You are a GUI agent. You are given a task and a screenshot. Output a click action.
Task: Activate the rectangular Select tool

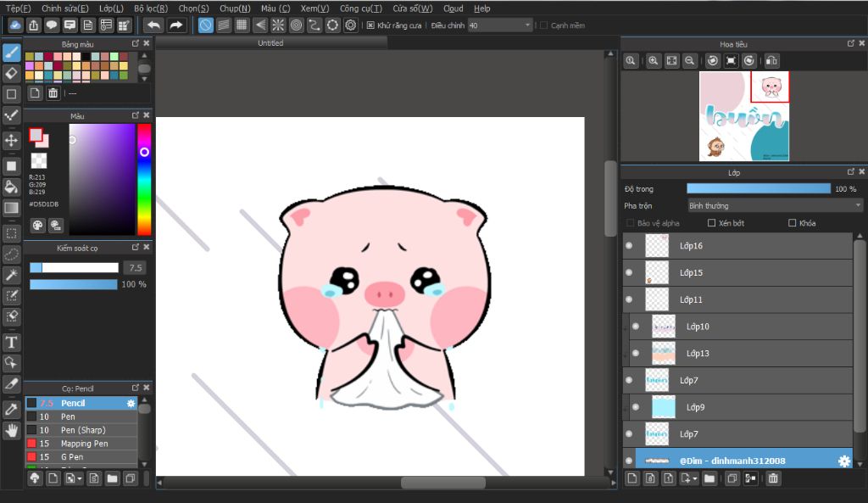pyautogui.click(x=12, y=233)
